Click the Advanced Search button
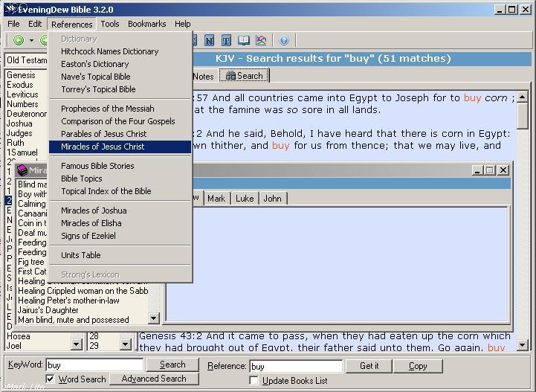The image size is (536, 392). click(x=154, y=379)
